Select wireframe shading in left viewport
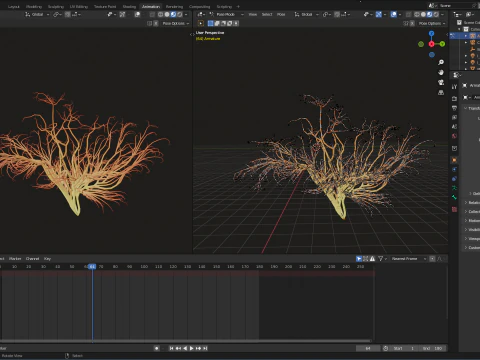Image resolution: width=480 pixels, height=360 pixels. point(161,14)
